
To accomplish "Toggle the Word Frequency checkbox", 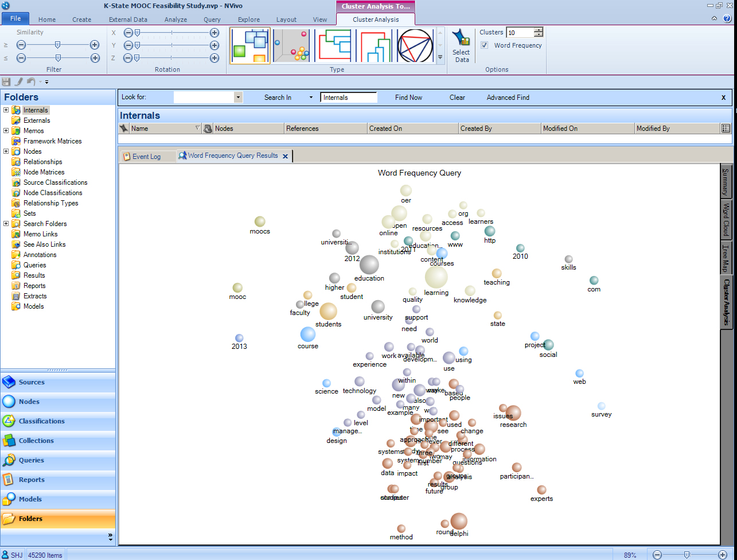I will [485, 45].
